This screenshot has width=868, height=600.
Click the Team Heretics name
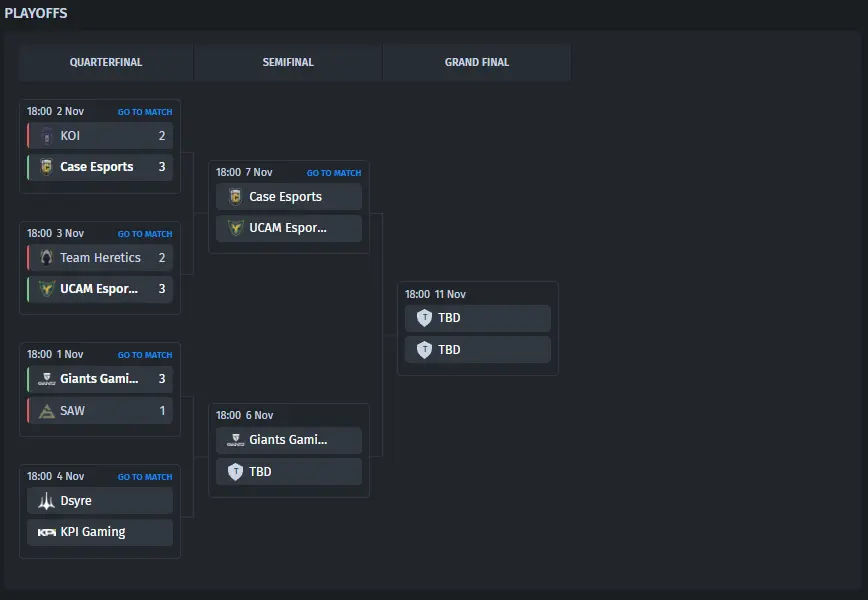pos(101,257)
